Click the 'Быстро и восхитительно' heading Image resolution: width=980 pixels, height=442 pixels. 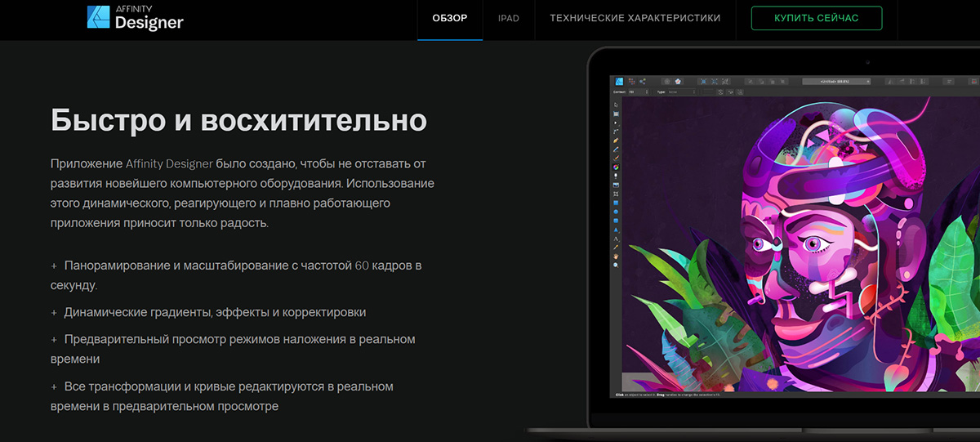[238, 119]
